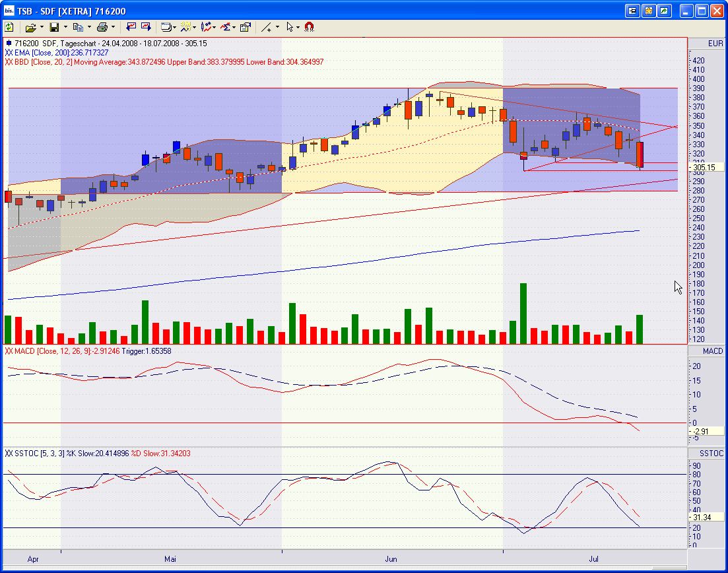
Task: Click the copy documents icon
Action: pos(78,28)
